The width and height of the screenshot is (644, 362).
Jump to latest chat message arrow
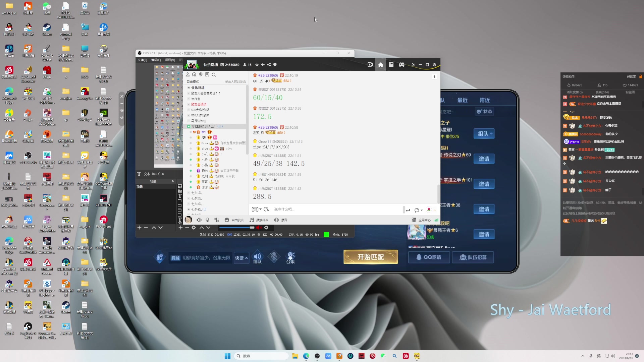point(434,77)
